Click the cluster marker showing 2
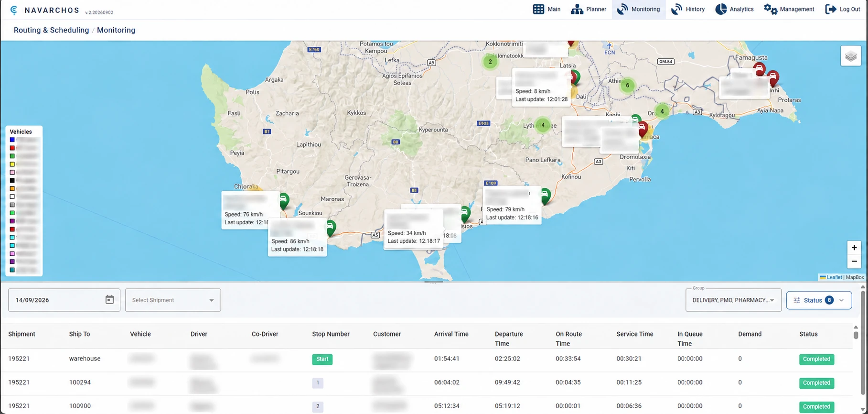The image size is (868, 414). (490, 62)
